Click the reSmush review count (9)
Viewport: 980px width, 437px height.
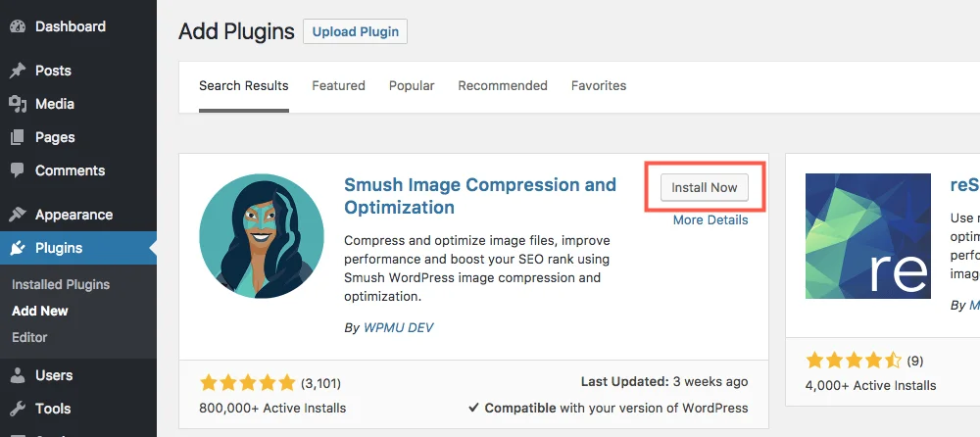[x=913, y=361]
